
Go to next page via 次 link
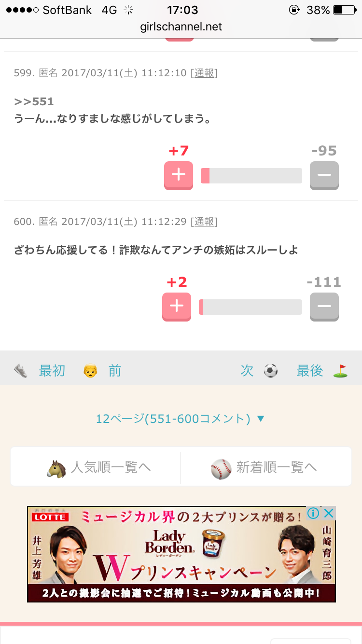[247, 371]
